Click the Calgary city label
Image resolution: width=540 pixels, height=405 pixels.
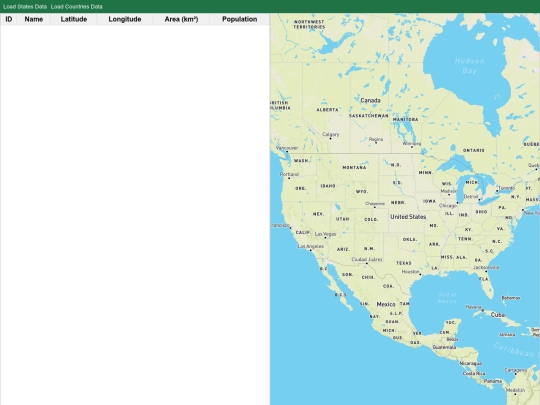coord(331,134)
